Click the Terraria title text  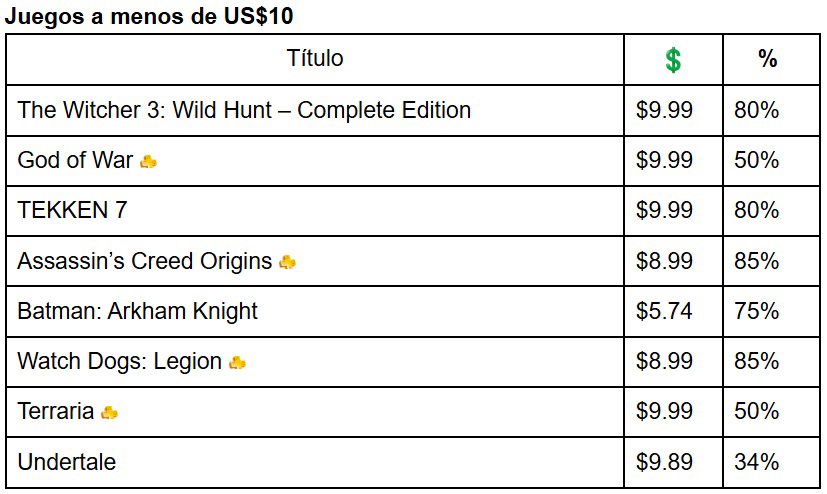coord(55,411)
